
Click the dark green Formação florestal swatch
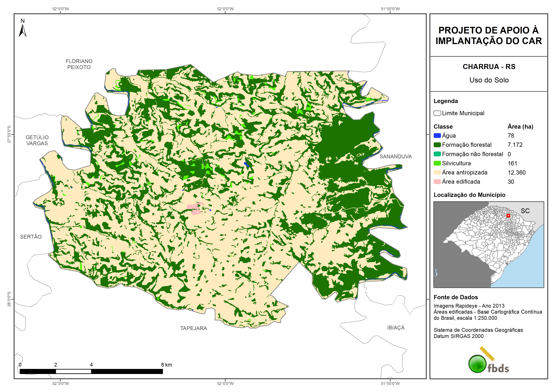coord(437,145)
